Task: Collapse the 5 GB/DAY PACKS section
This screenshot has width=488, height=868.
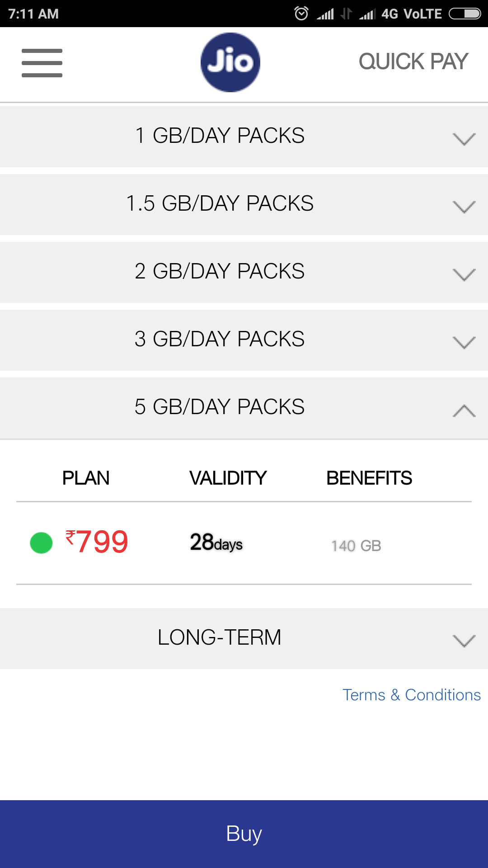Action: click(464, 410)
